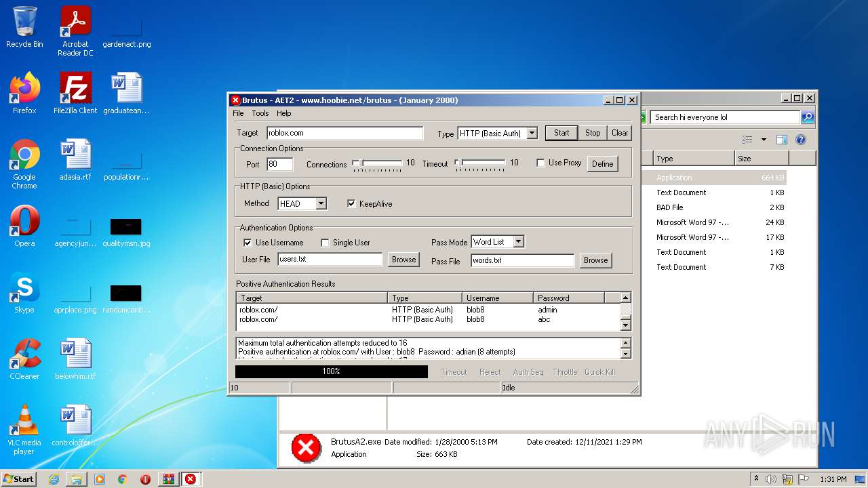This screenshot has height=488, width=868.
Task: Click the Target field containing roblox.com
Action: pyautogui.click(x=344, y=133)
